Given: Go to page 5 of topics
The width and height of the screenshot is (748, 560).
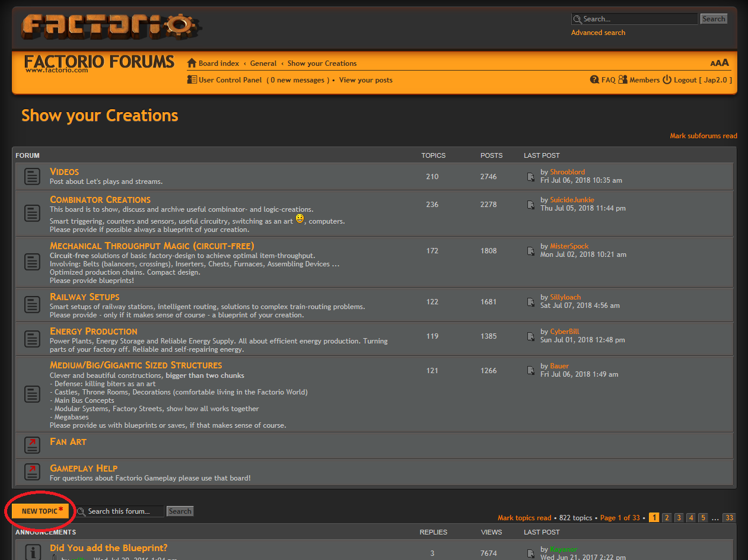Looking at the screenshot, I should [703, 518].
